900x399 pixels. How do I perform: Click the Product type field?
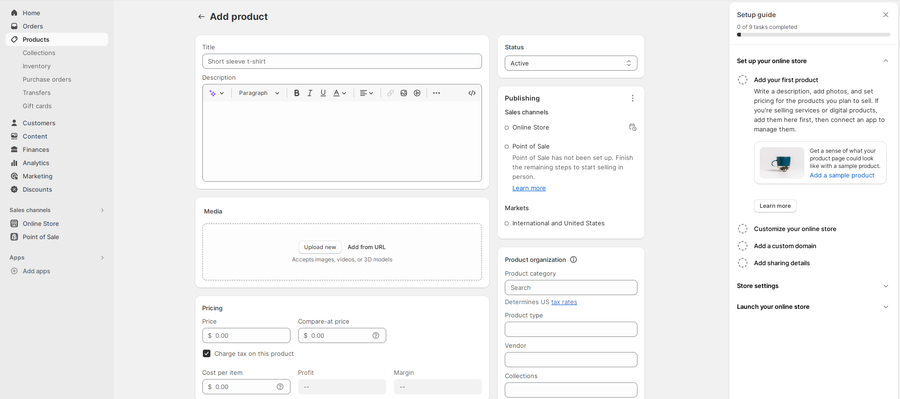pyautogui.click(x=571, y=329)
